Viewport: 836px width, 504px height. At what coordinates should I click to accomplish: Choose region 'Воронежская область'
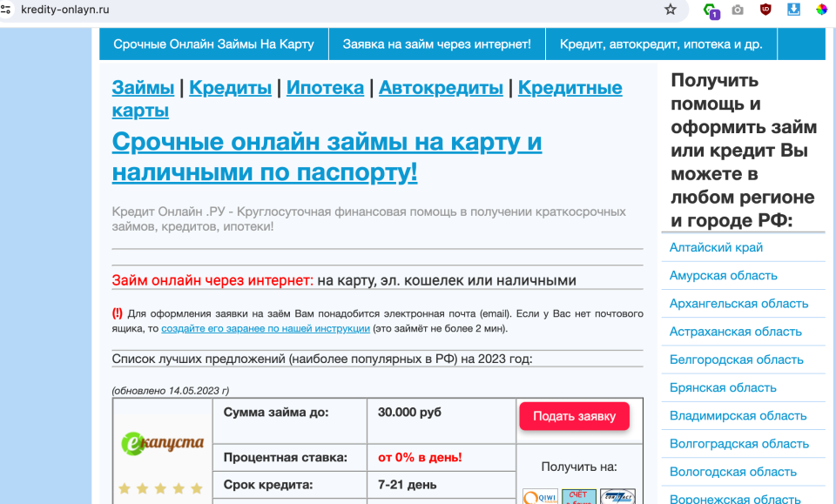[x=735, y=499]
